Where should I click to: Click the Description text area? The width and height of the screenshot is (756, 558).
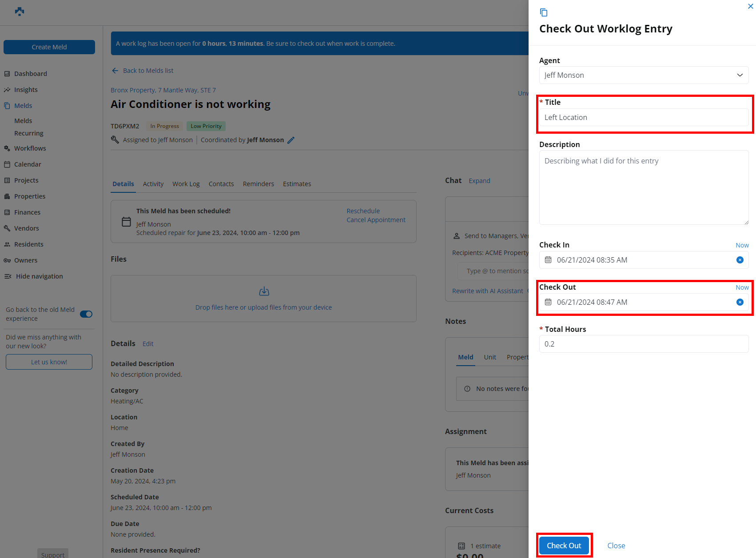click(644, 187)
